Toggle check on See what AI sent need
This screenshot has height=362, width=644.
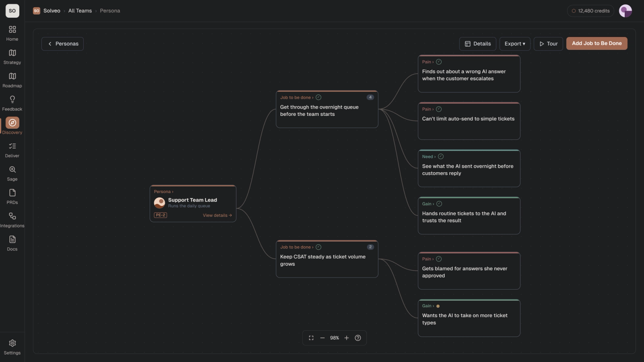tap(441, 156)
